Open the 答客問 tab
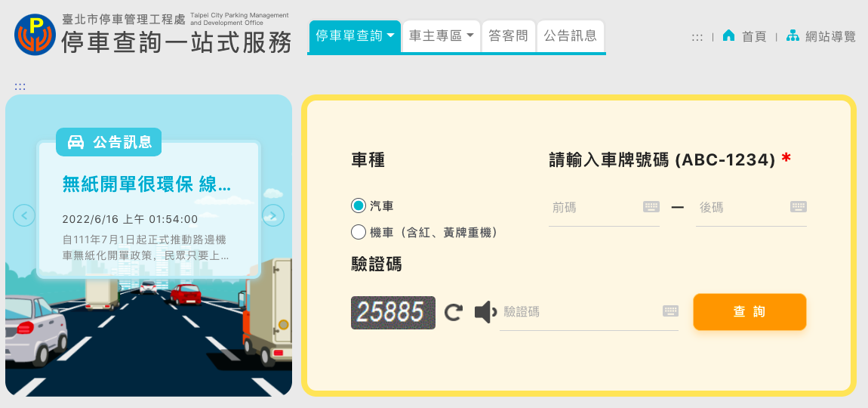 point(509,36)
